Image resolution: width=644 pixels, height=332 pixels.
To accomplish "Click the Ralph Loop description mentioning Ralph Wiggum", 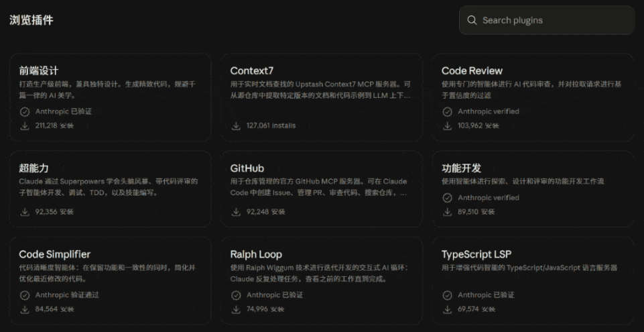I will [x=319, y=273].
